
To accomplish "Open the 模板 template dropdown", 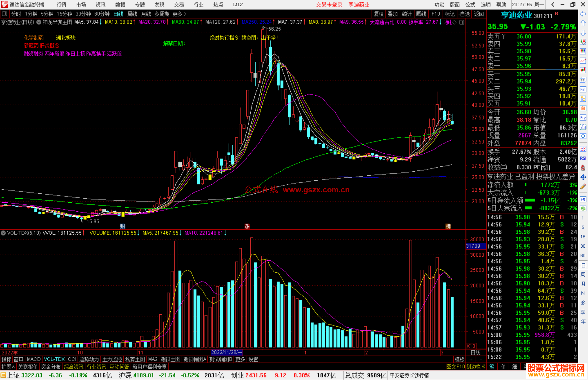I will coord(460,359).
